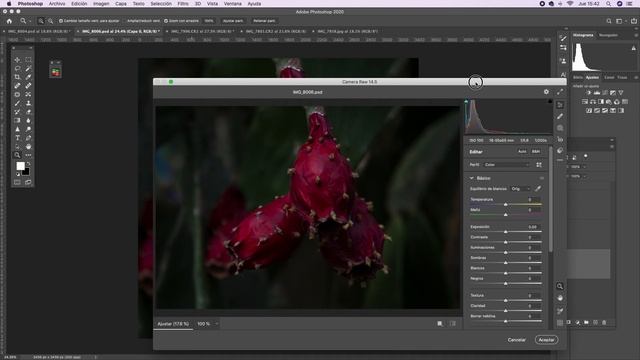
Task: Select the Horizontal Type tool
Action: [x=17, y=138]
